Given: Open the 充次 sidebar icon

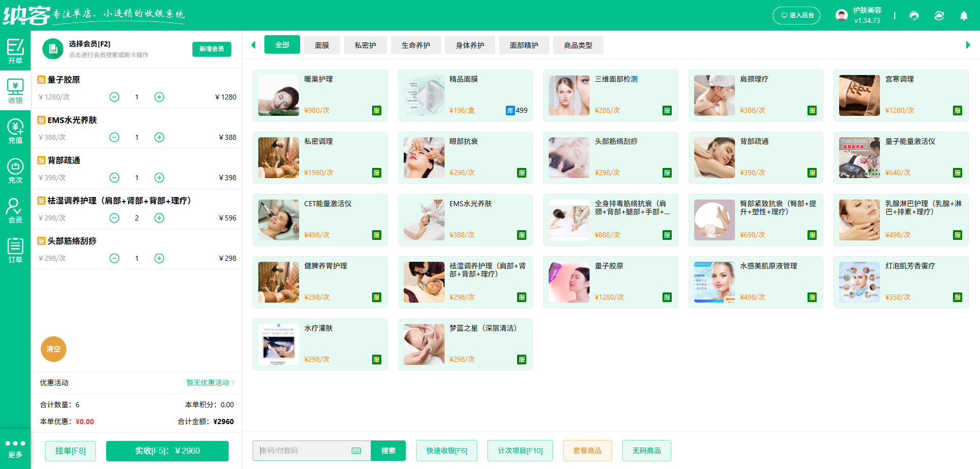Looking at the screenshot, I should click(x=15, y=170).
